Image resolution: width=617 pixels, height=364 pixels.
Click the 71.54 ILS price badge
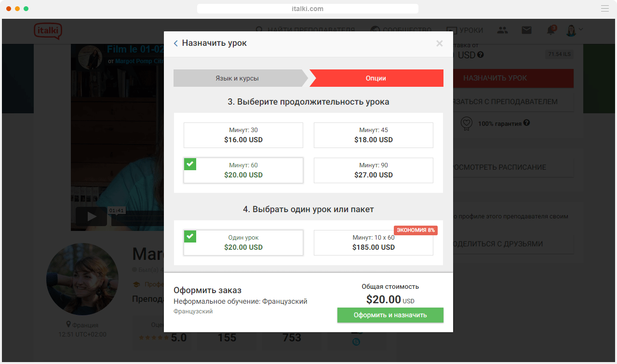click(x=559, y=54)
